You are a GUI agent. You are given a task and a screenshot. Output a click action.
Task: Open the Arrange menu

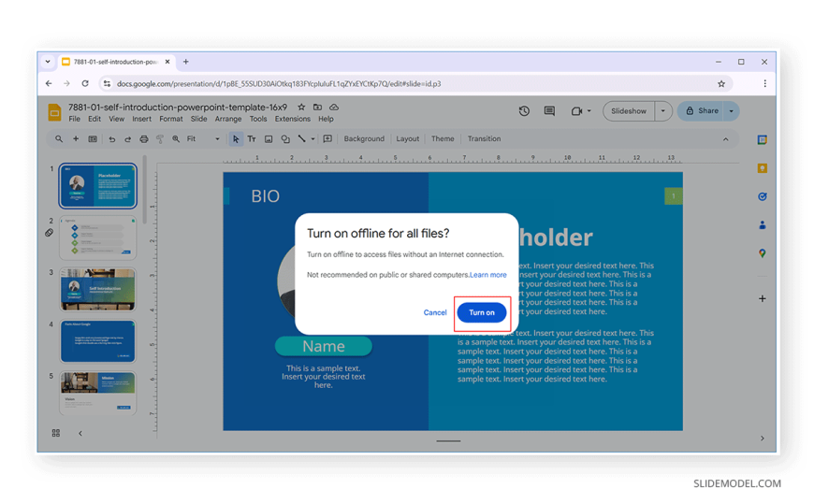click(x=228, y=119)
